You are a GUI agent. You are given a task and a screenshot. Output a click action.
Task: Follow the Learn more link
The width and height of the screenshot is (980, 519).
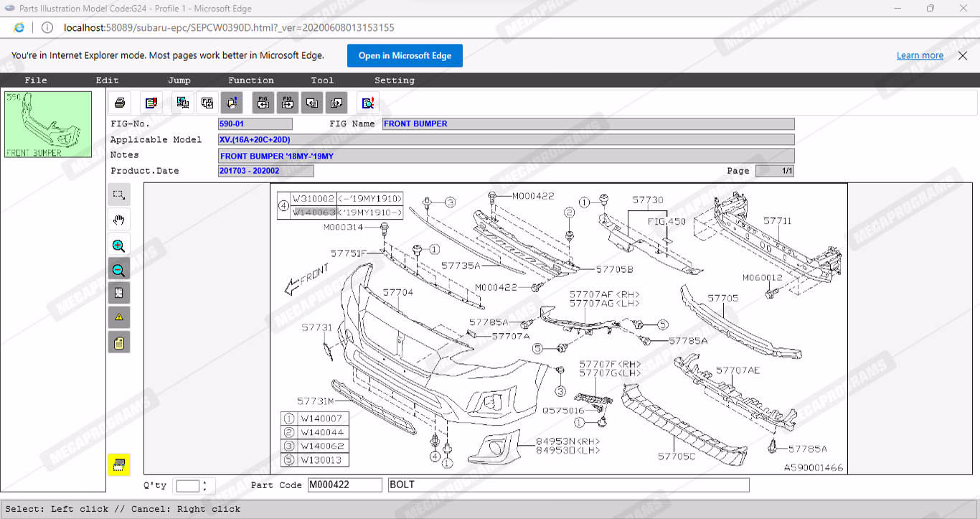coord(920,55)
